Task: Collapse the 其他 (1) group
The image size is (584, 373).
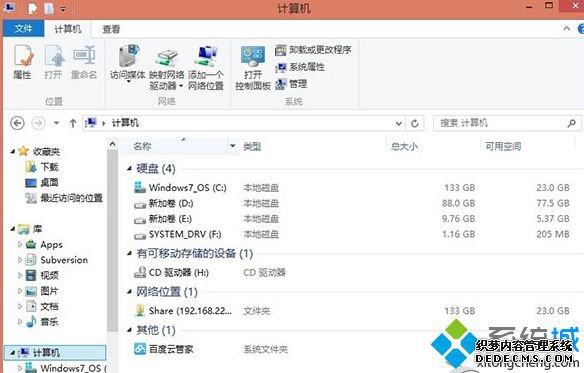Action: (129, 330)
